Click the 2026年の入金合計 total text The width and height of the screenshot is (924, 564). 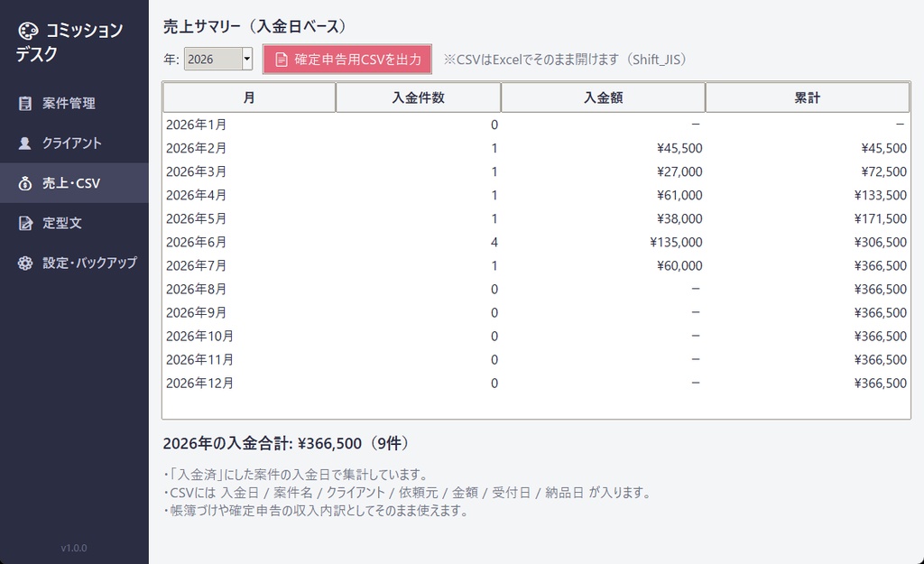click(286, 443)
